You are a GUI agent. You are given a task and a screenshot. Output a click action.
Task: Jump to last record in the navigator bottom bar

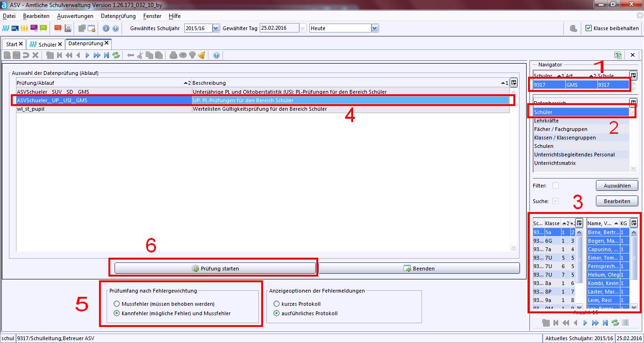[605, 323]
